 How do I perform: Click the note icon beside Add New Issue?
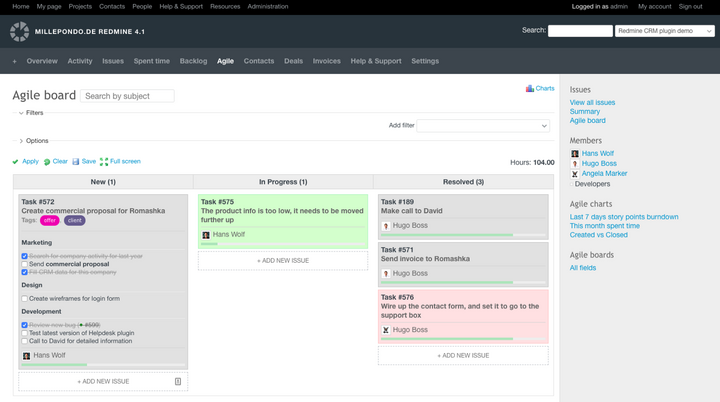(178, 381)
